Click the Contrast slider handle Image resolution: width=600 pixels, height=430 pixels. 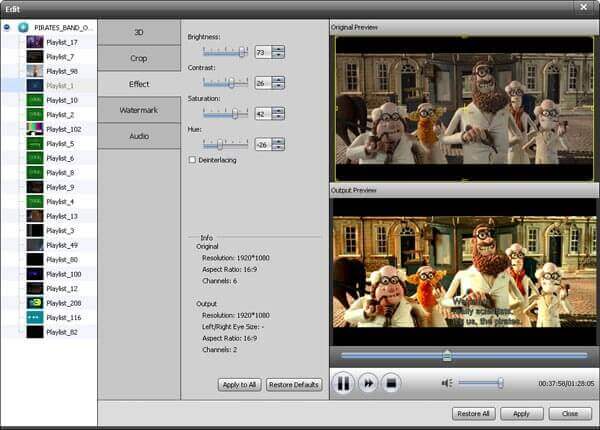click(231, 83)
